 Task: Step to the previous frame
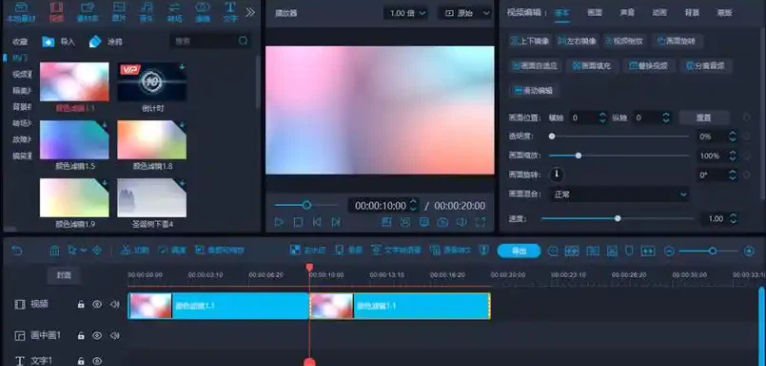coord(317,222)
